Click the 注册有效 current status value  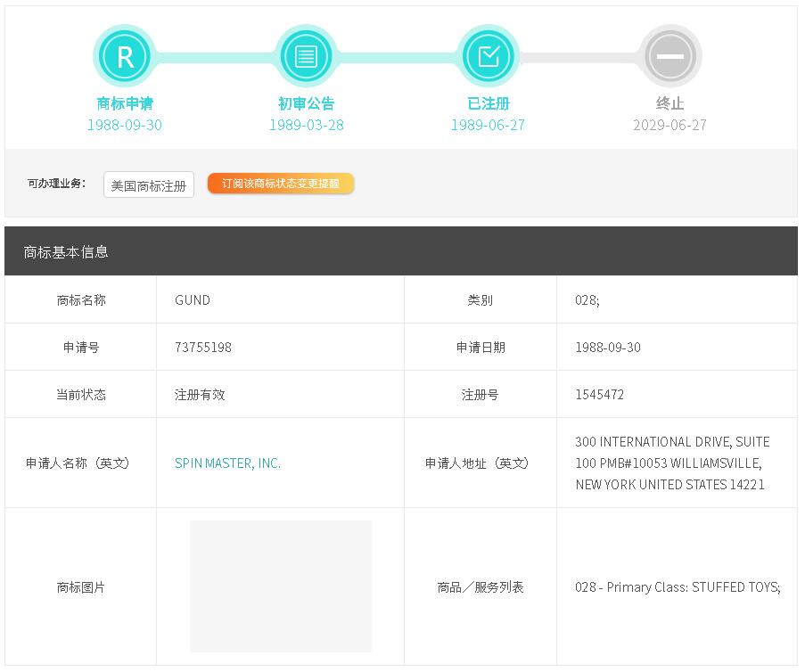pos(200,395)
